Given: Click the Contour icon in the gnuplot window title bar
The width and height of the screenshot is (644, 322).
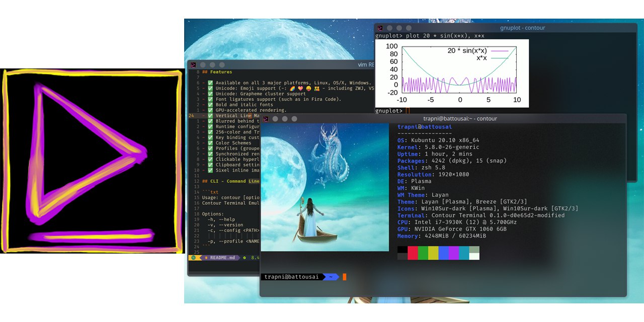Looking at the screenshot, I should 380,28.
